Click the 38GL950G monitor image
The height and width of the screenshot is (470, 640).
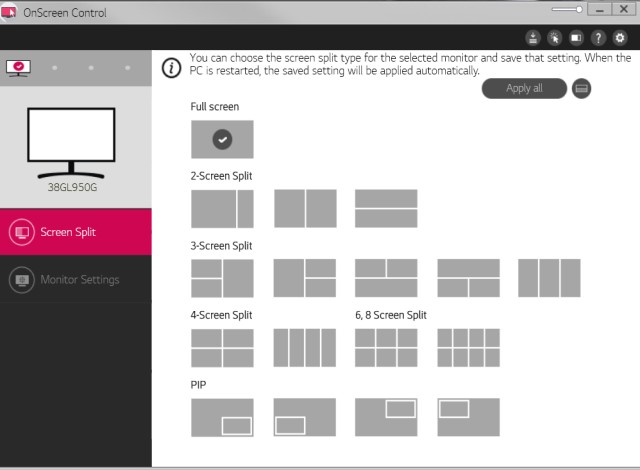(71, 143)
